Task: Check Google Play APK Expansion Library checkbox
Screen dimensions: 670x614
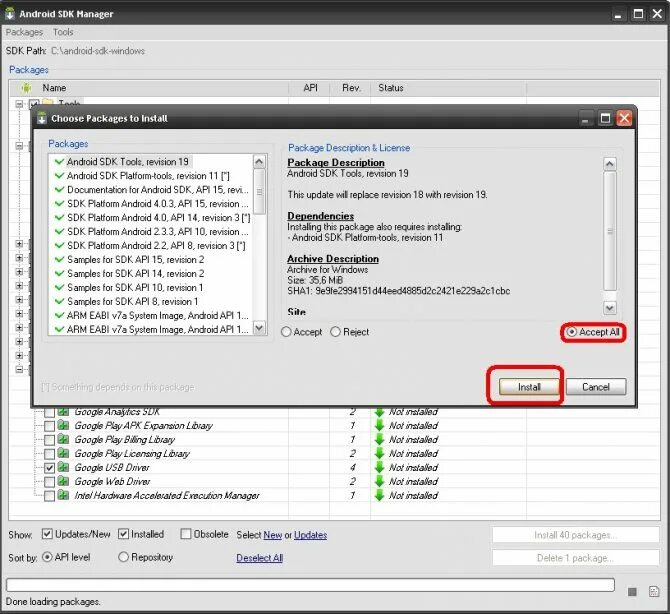Action: 49,426
